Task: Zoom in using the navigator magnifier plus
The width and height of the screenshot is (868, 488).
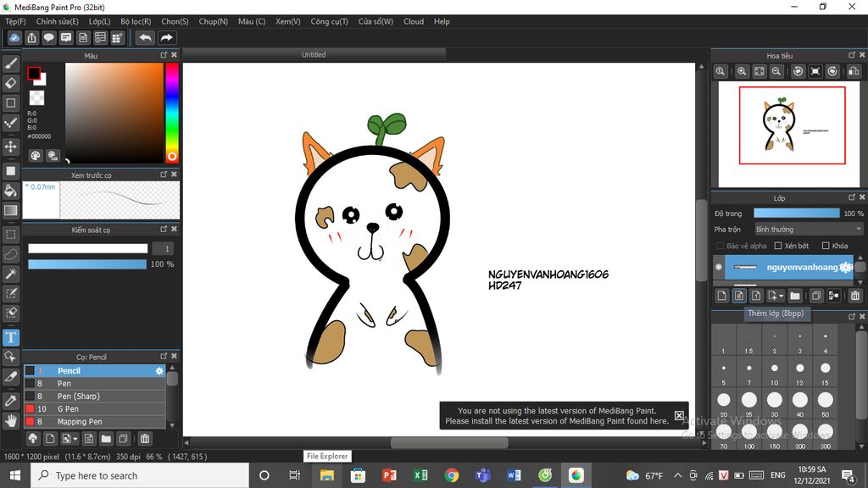Action: coord(742,71)
